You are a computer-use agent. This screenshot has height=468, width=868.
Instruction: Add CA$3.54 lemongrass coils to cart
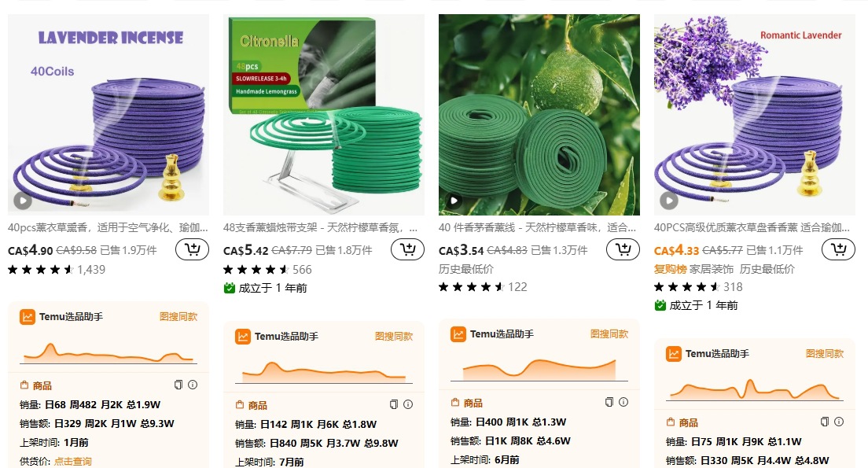(623, 249)
